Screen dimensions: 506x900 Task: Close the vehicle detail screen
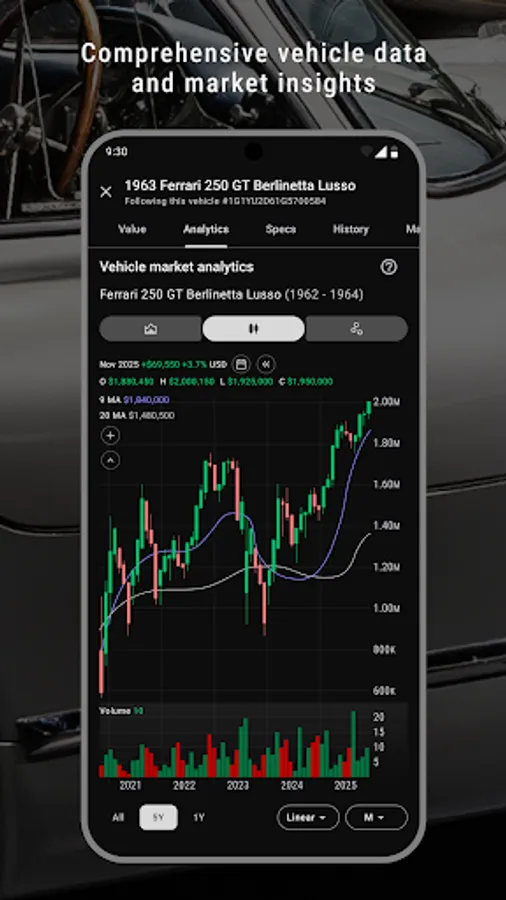click(106, 192)
